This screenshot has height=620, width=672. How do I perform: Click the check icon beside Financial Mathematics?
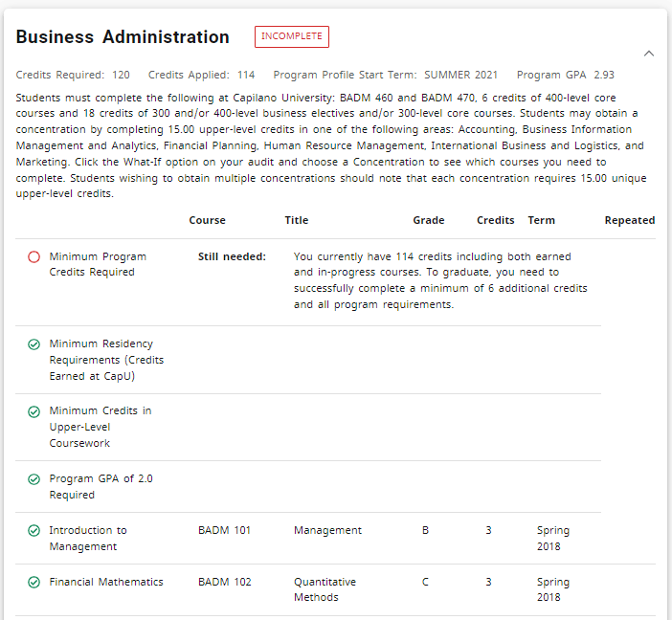[34, 583]
